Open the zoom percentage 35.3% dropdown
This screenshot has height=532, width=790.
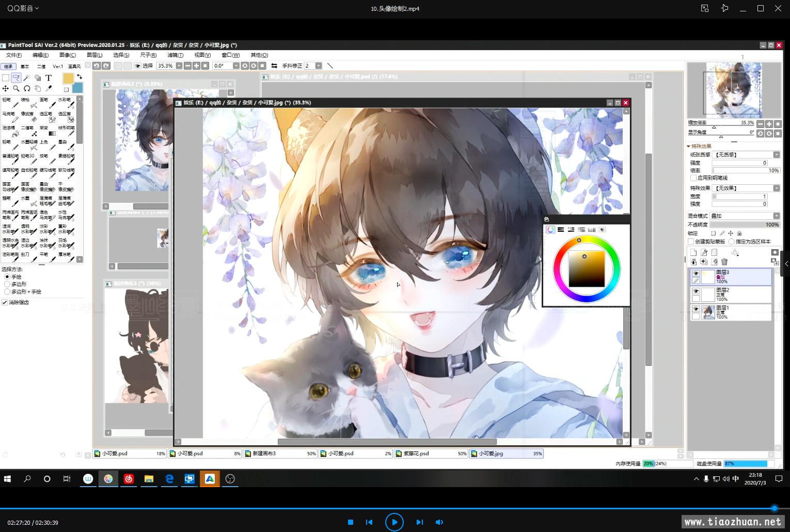coord(179,66)
